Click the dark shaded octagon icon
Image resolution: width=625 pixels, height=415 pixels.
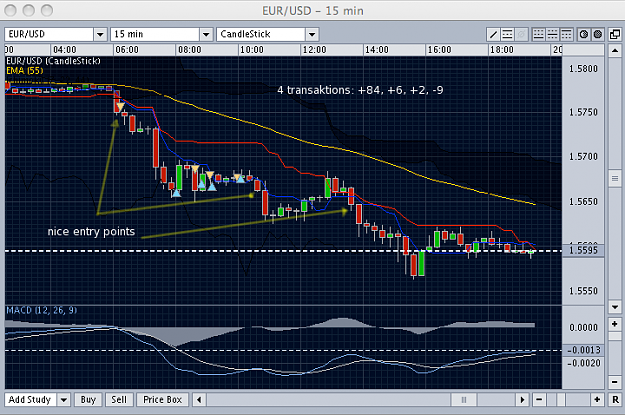point(597,35)
